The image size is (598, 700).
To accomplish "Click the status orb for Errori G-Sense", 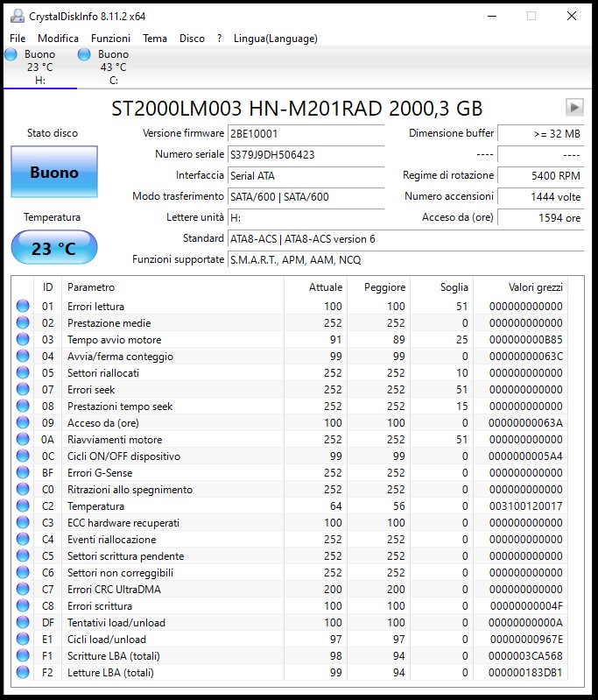I will [x=23, y=472].
